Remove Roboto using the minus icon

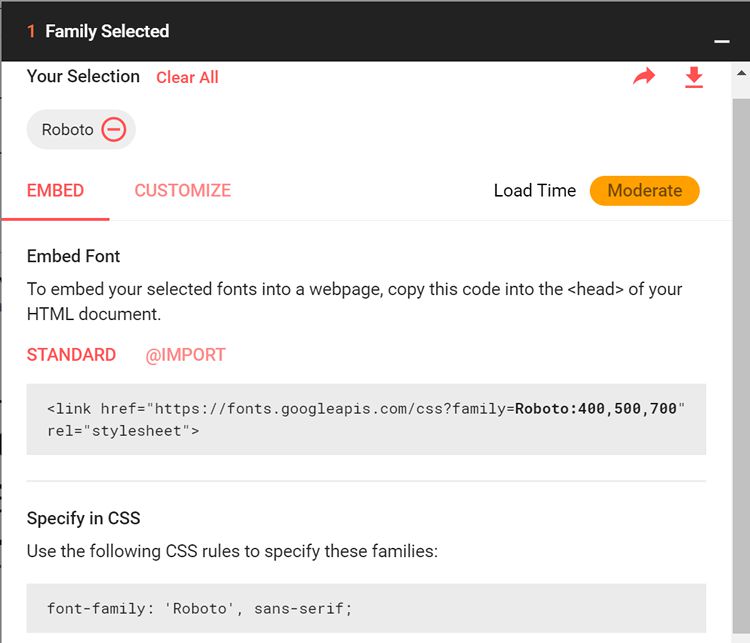[114, 130]
